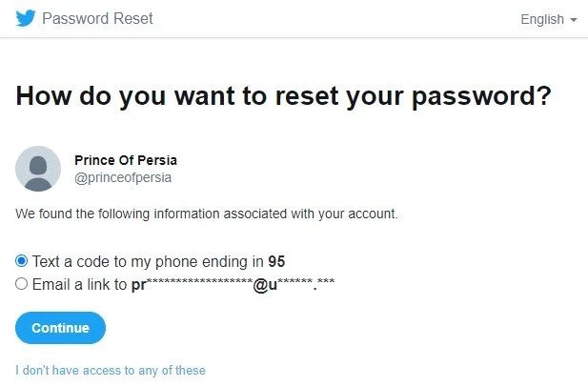
Task: Select the text-a-code radio button
Action: pos(21,260)
